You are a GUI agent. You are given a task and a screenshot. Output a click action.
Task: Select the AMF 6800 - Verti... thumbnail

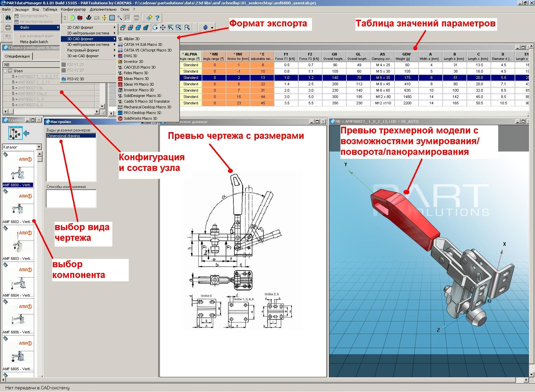[x=18, y=169]
